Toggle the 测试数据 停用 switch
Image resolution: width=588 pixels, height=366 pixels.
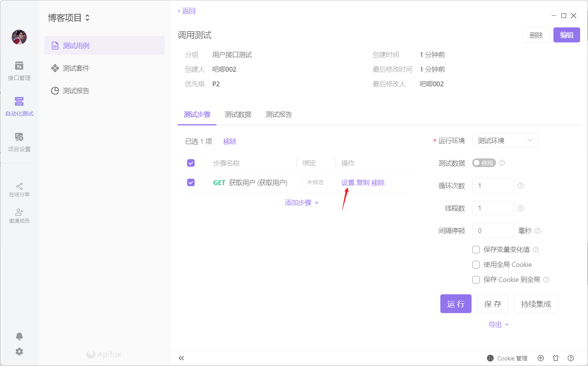pyautogui.click(x=484, y=163)
